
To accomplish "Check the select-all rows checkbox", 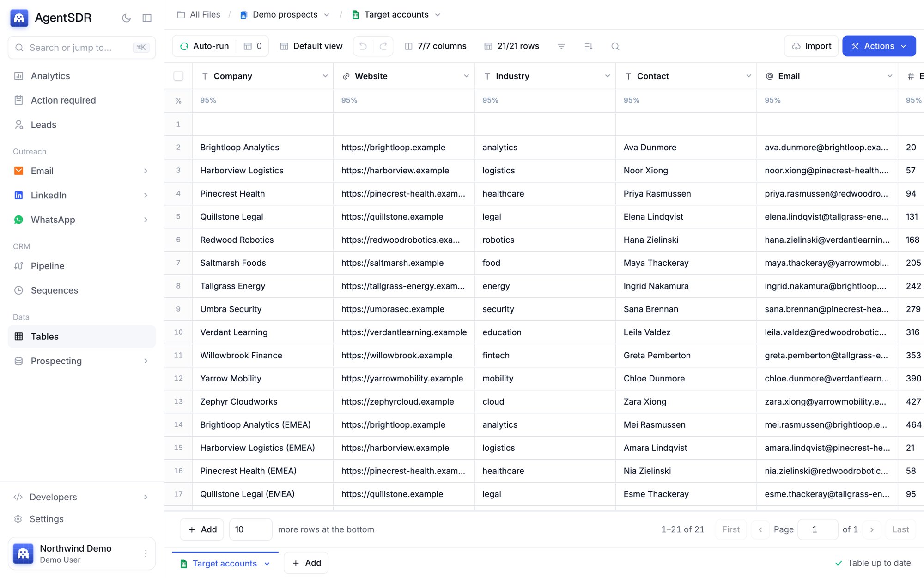I will click(x=178, y=76).
